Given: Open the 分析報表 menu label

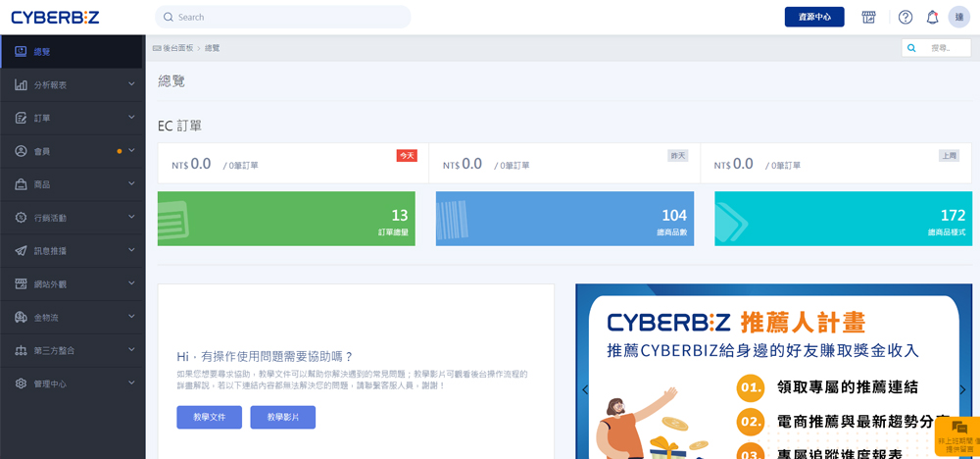Looking at the screenshot, I should [x=51, y=85].
